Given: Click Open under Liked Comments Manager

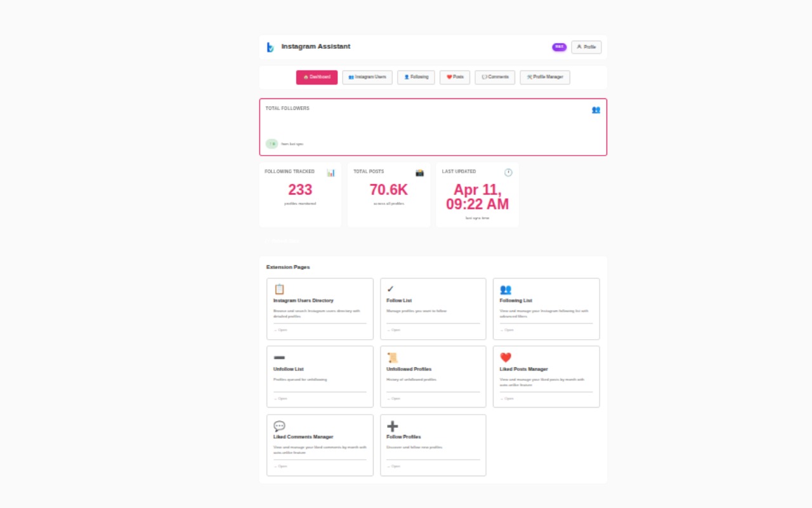Looking at the screenshot, I should point(280,467).
